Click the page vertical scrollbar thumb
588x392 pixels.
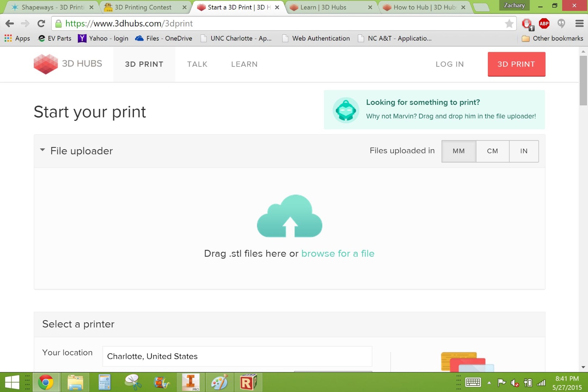click(583, 80)
